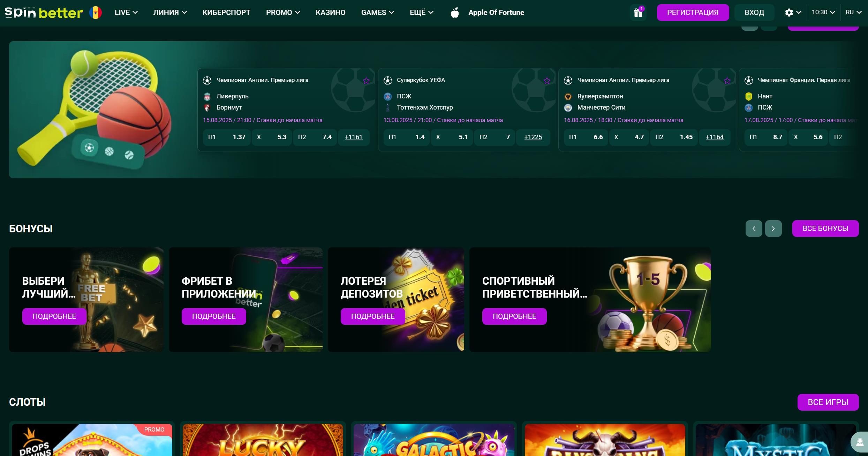
Task: Click football icon beside Суперкубок УЕФА
Action: point(388,81)
